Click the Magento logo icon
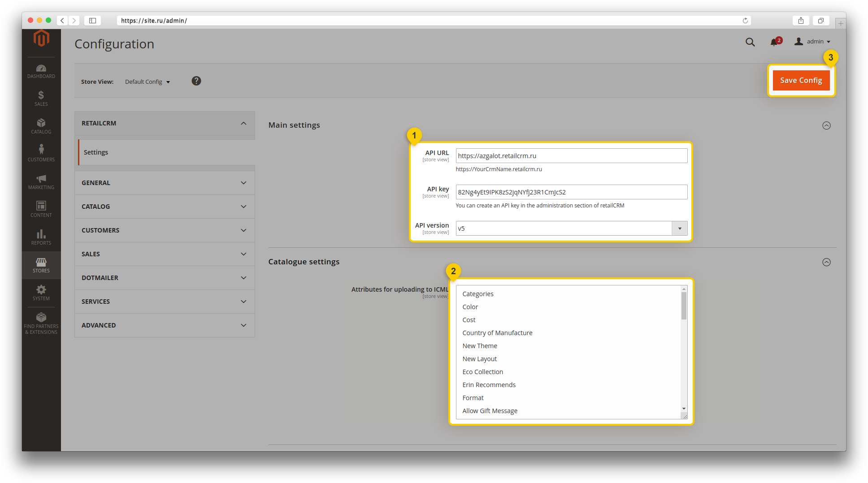 [41, 39]
